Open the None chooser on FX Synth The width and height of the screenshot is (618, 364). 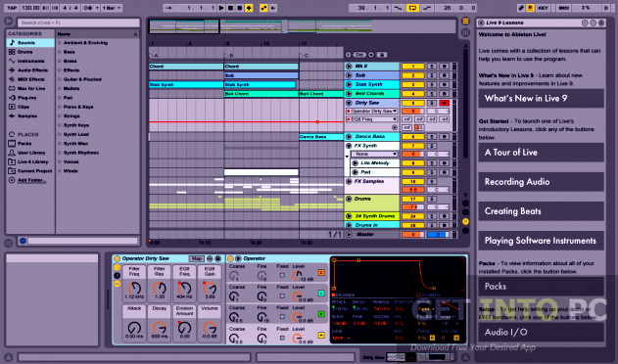(x=374, y=154)
